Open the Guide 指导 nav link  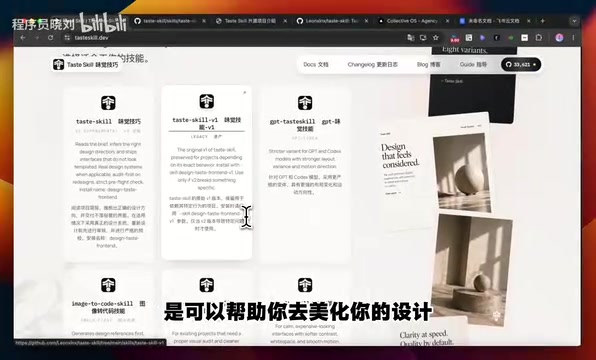[473, 65]
